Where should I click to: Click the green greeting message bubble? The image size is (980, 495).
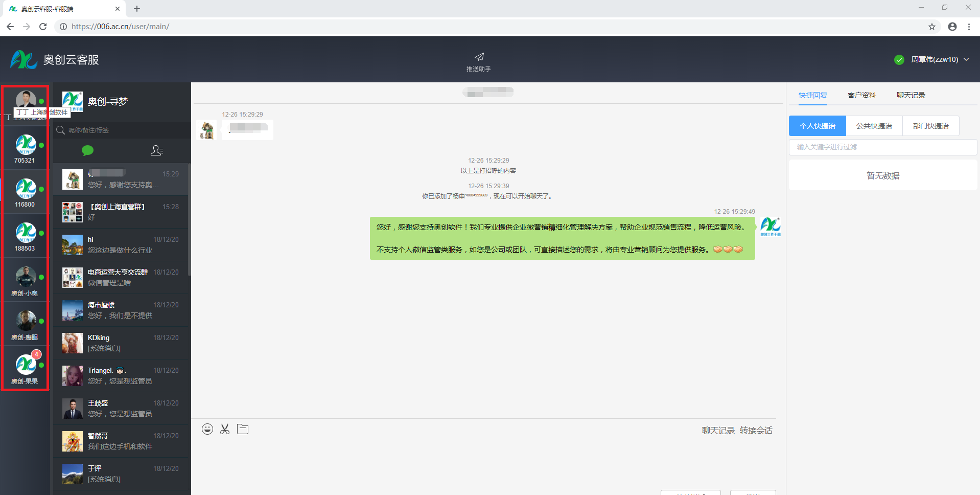pos(562,238)
